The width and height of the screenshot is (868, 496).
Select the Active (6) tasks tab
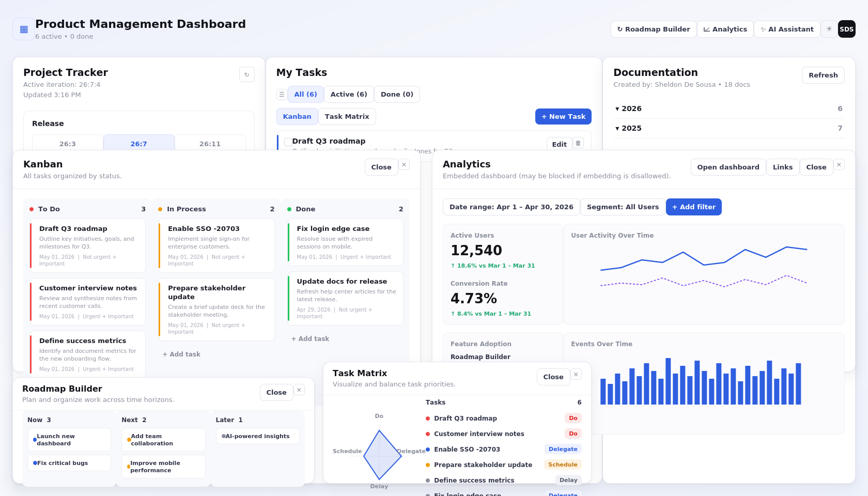[349, 95]
